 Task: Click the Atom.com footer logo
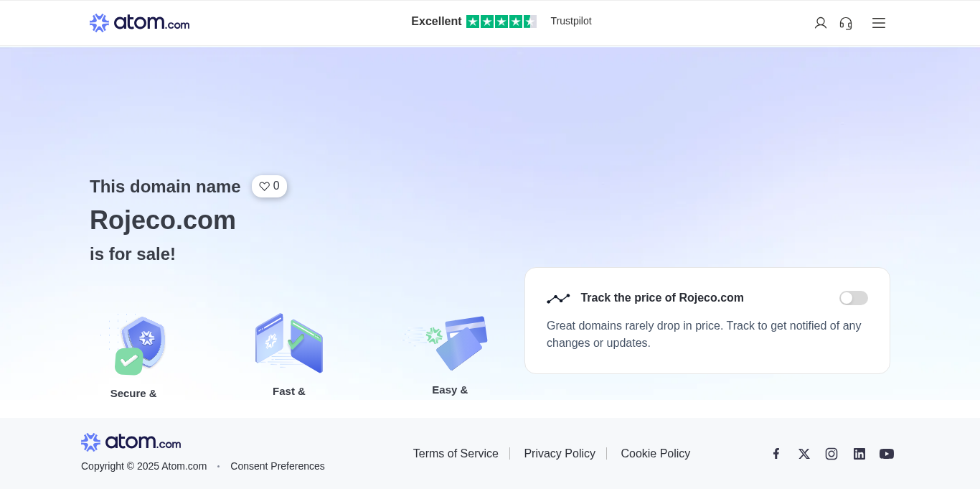[131, 442]
